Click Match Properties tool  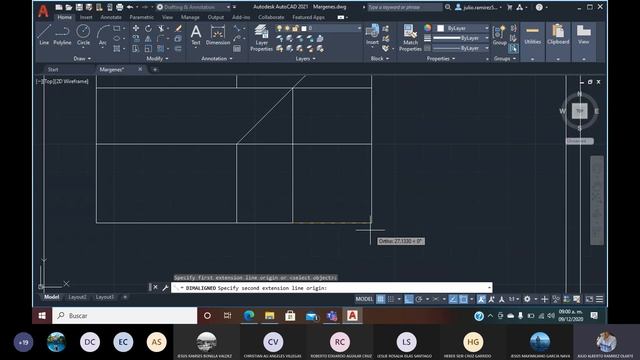(410, 38)
